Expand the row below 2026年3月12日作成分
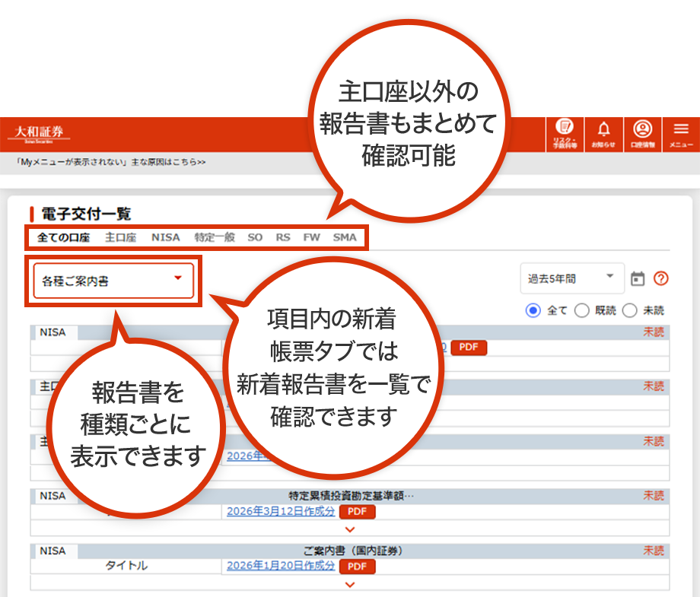Screen dimensions: 700x597 350,529
